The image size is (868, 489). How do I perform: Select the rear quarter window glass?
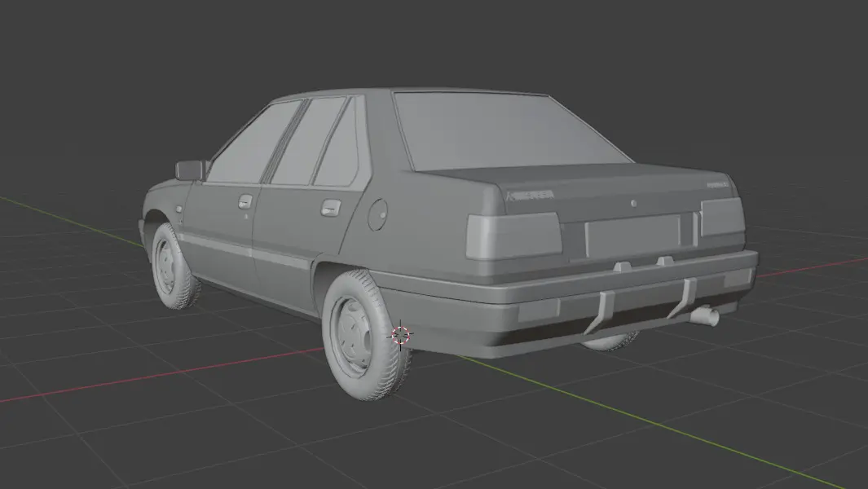(337, 145)
